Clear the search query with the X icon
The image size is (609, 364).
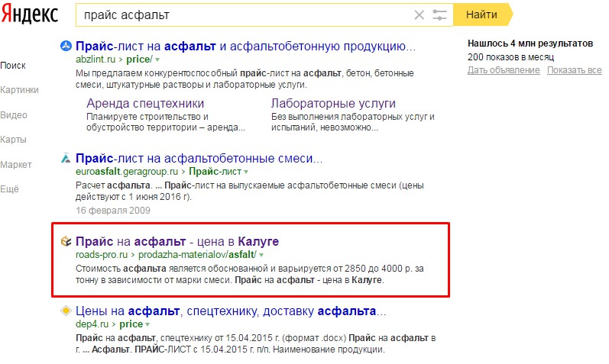click(x=419, y=15)
